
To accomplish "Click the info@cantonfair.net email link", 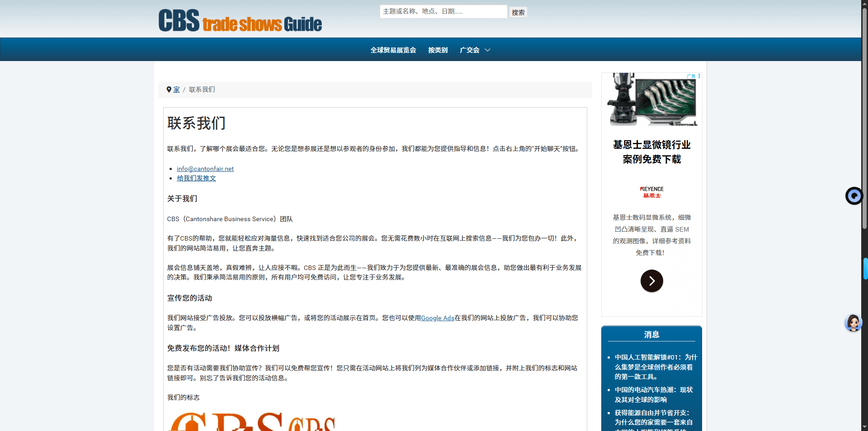I will pyautogui.click(x=205, y=169).
